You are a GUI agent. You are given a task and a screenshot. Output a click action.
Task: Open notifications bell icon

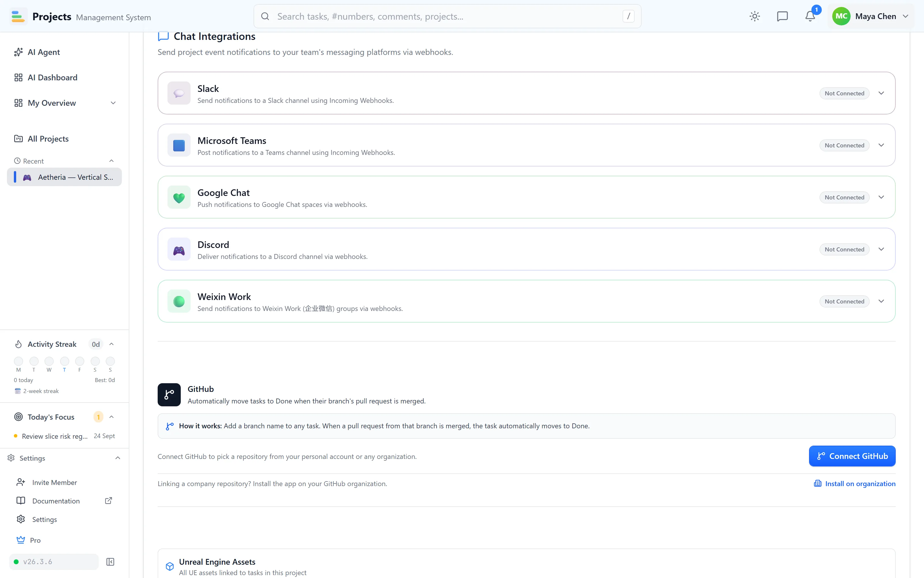coord(810,16)
